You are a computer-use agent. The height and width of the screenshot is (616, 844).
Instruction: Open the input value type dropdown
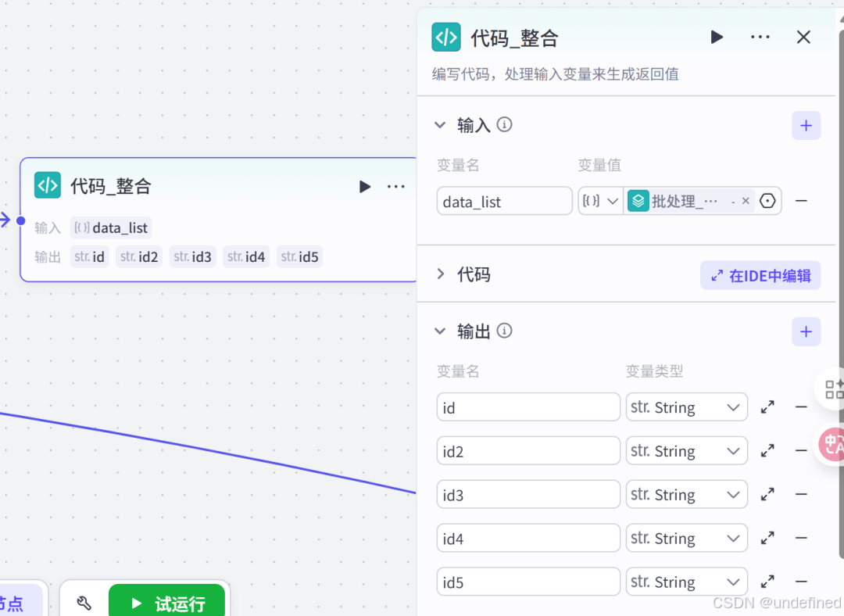pos(601,202)
